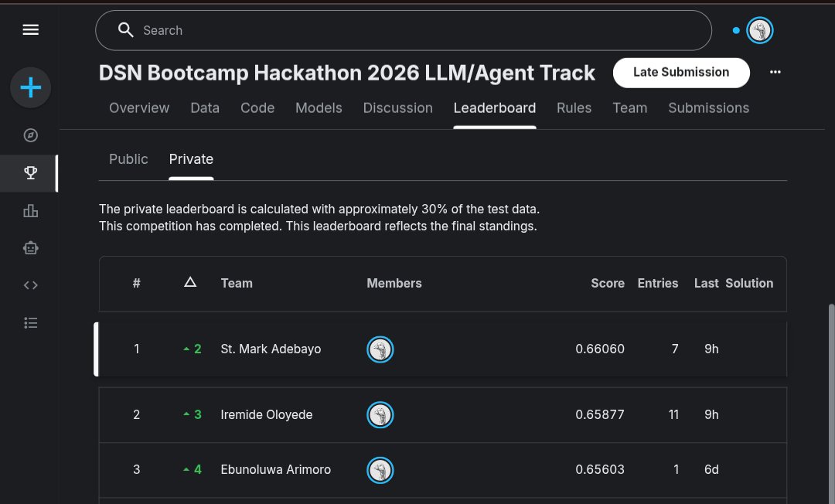Click the page vertical scrollbar

point(831,404)
